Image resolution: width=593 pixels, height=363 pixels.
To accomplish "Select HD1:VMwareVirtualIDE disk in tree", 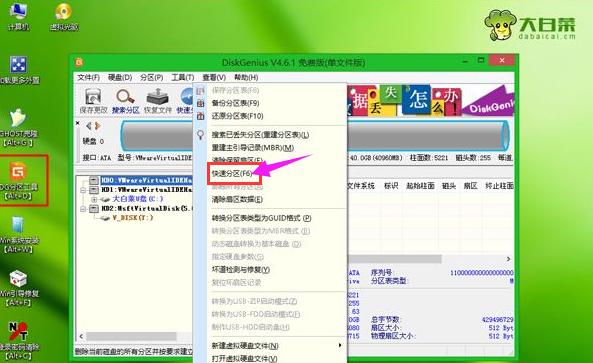I will pyautogui.click(x=146, y=189).
